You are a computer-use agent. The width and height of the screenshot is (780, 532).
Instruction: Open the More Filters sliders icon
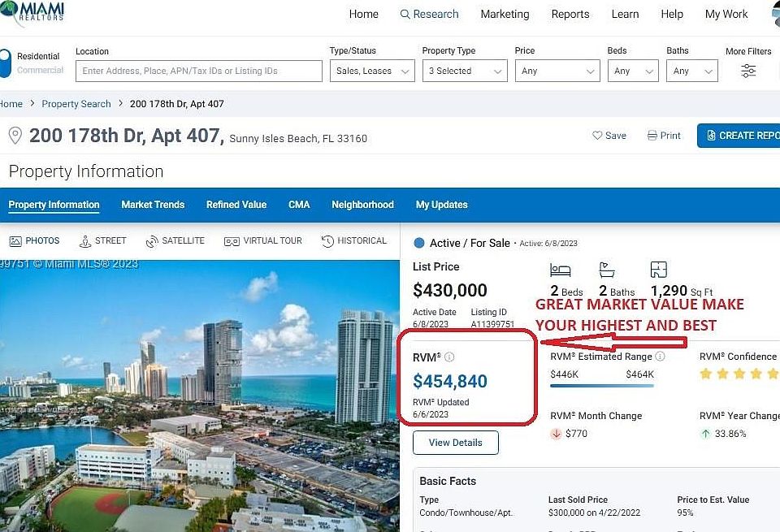click(748, 71)
